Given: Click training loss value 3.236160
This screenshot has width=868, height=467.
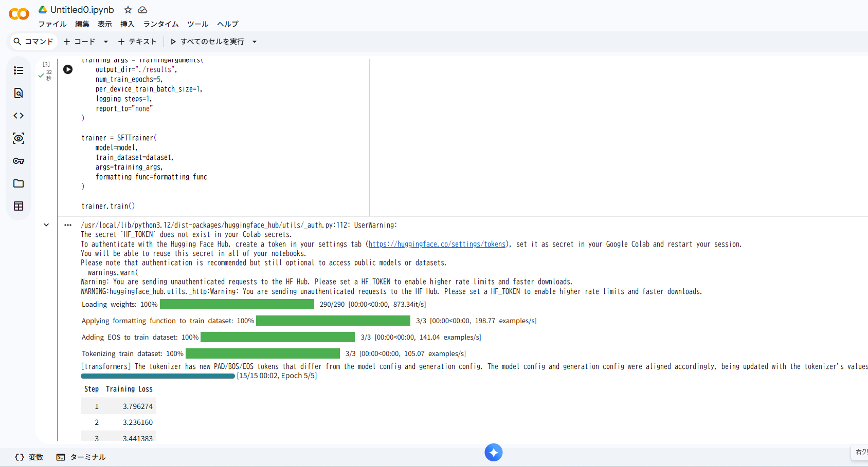Looking at the screenshot, I should [138, 422].
